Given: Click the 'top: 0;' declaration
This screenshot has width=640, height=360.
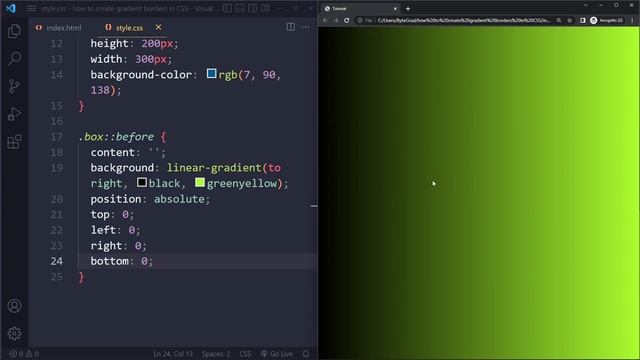Looking at the screenshot, I should point(112,215).
